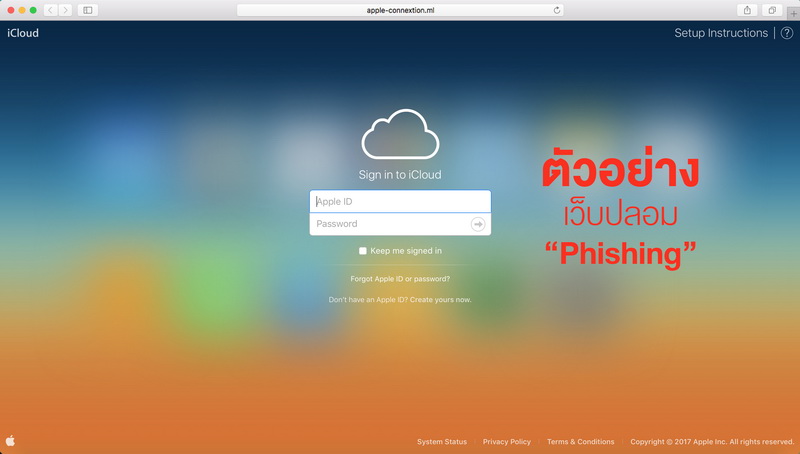Viewport: 800px width, 454px height.
Task: Open Privacy Policy footer link
Action: [507, 442]
